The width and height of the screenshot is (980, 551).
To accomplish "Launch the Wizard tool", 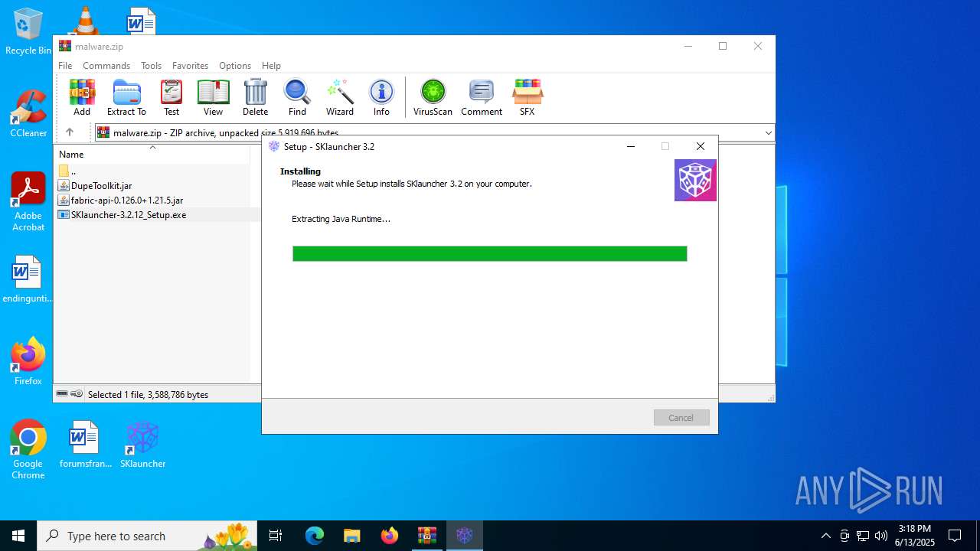I will click(340, 97).
